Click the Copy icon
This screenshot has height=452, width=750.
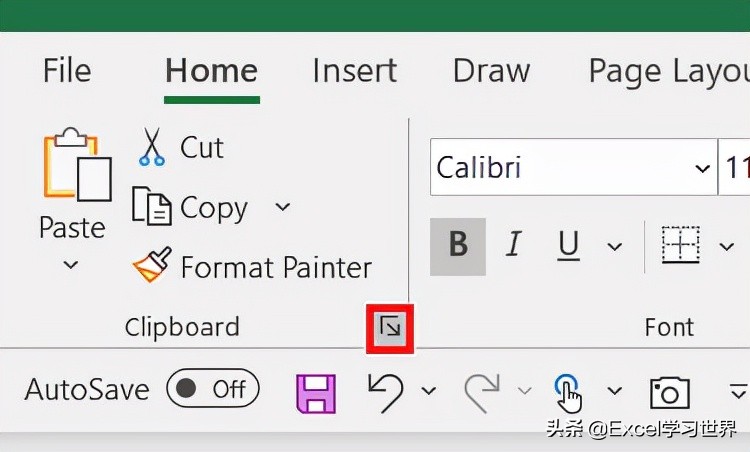153,207
